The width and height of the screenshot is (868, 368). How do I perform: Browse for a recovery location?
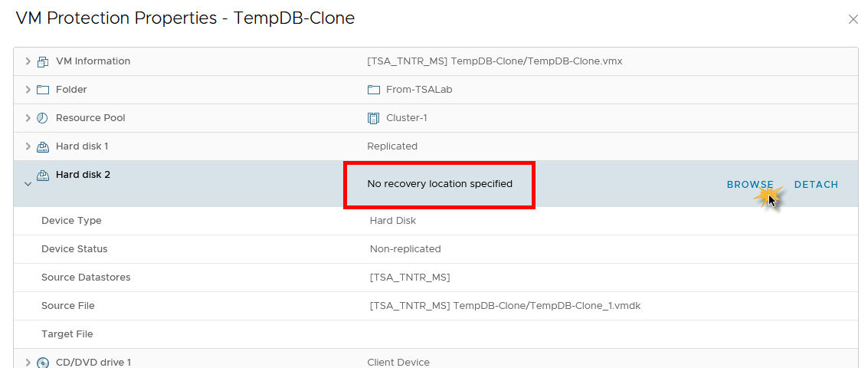[x=750, y=185]
